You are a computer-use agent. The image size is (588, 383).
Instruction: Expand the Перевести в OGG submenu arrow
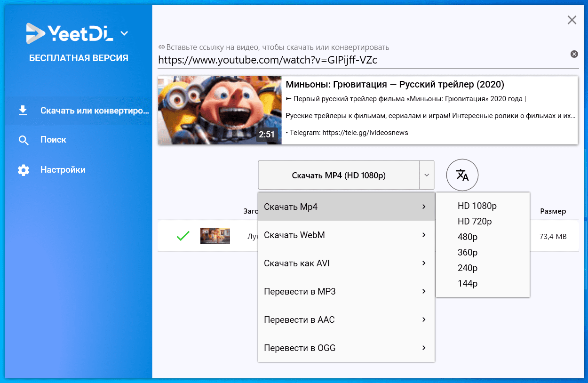(424, 348)
